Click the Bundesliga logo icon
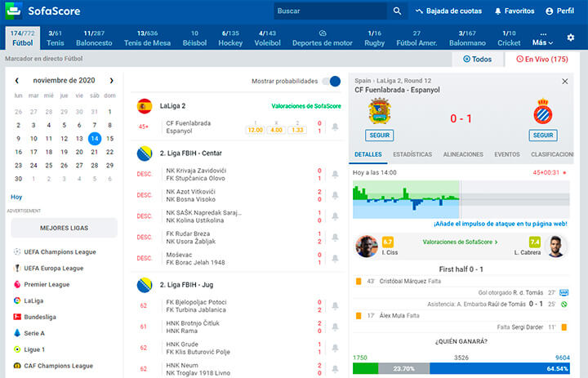This screenshot has width=588, height=378. pyautogui.click(x=17, y=317)
